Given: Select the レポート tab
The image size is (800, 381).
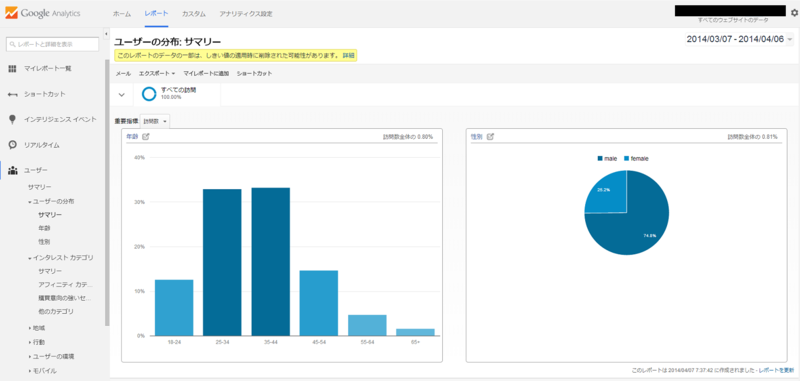Looking at the screenshot, I should [156, 14].
